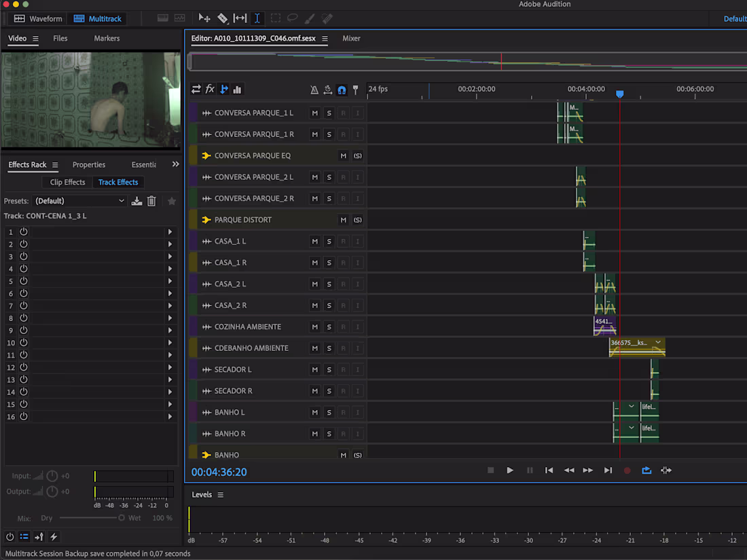Screen dimensions: 747x560
Task: Click the metronome icon in the timeline toolbar
Action: pos(314,90)
